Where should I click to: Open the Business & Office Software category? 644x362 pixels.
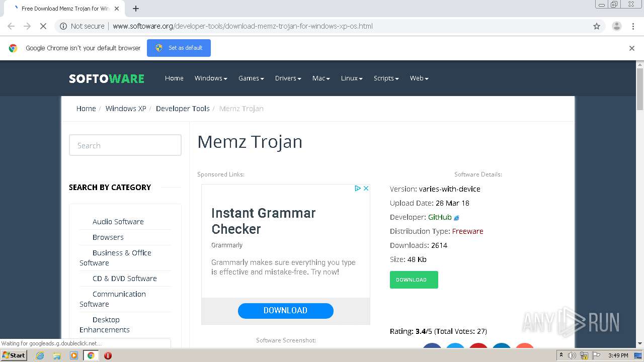point(116,257)
